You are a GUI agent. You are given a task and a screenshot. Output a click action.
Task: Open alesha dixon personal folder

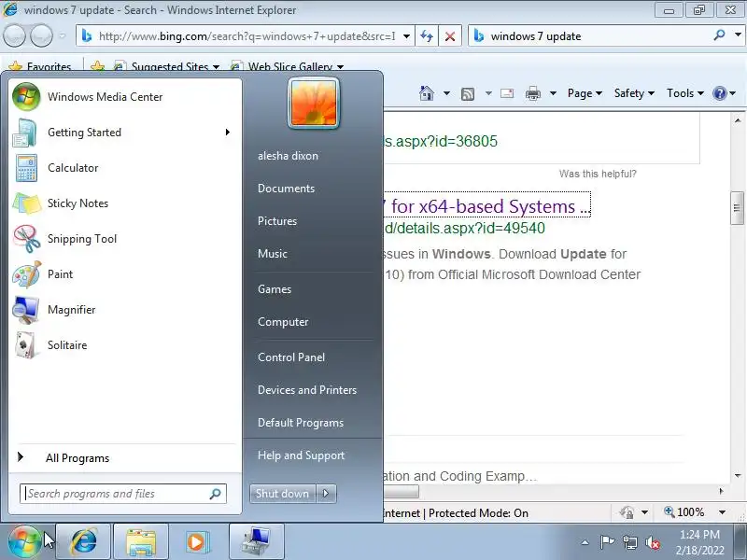pos(288,156)
